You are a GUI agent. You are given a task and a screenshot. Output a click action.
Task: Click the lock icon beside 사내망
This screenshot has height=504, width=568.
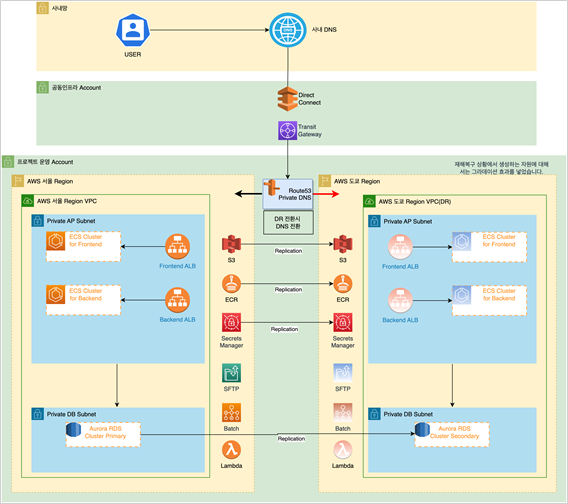[42, 8]
